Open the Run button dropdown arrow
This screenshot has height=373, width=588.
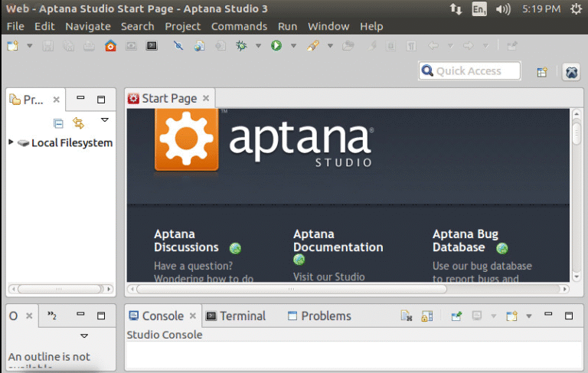(292, 46)
